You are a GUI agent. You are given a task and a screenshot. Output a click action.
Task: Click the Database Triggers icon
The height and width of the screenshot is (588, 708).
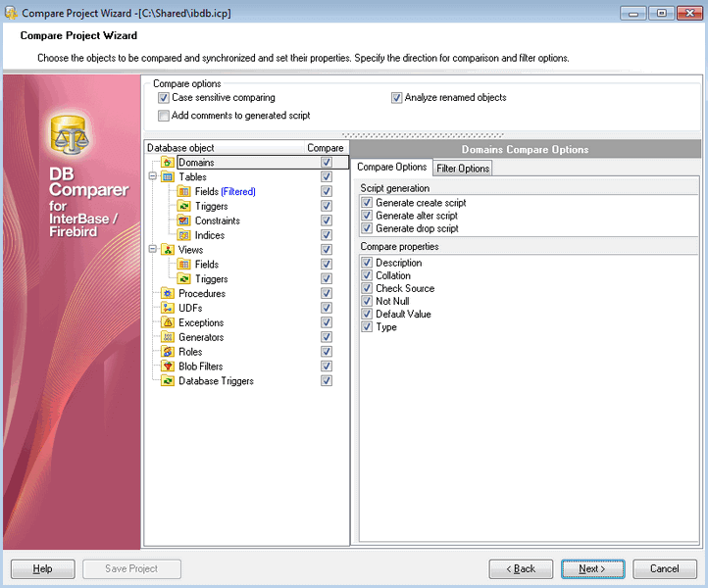(168, 381)
